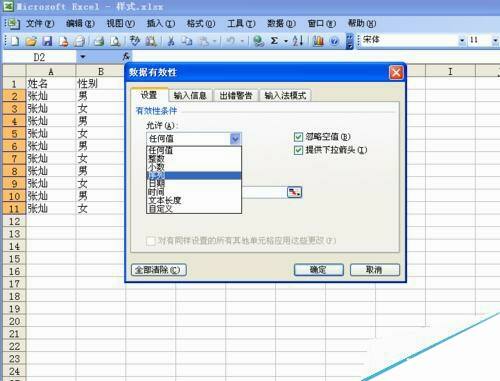Click the toolbar options chevron button
Viewport: 500px width, 381px height.
pyautogui.click(x=349, y=41)
